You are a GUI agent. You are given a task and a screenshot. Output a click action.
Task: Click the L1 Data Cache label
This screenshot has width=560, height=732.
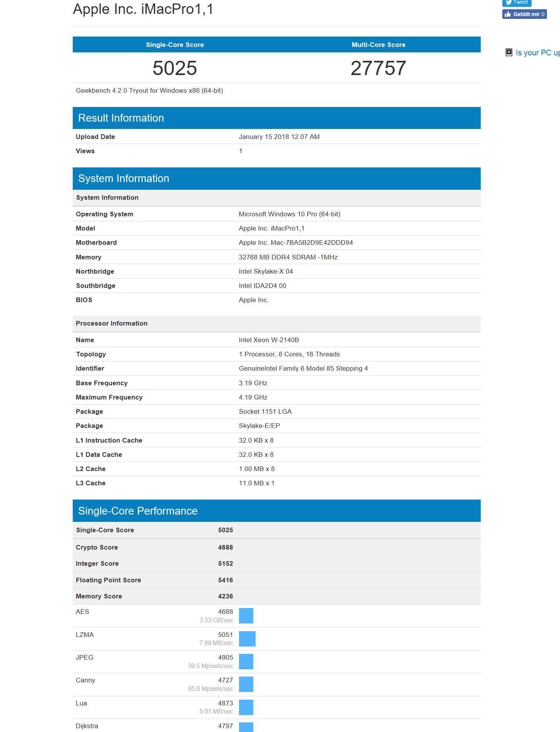tap(99, 455)
